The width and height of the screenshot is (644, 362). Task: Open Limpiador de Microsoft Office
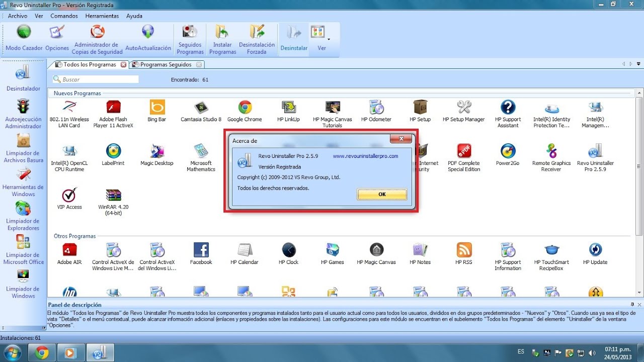[x=23, y=250]
